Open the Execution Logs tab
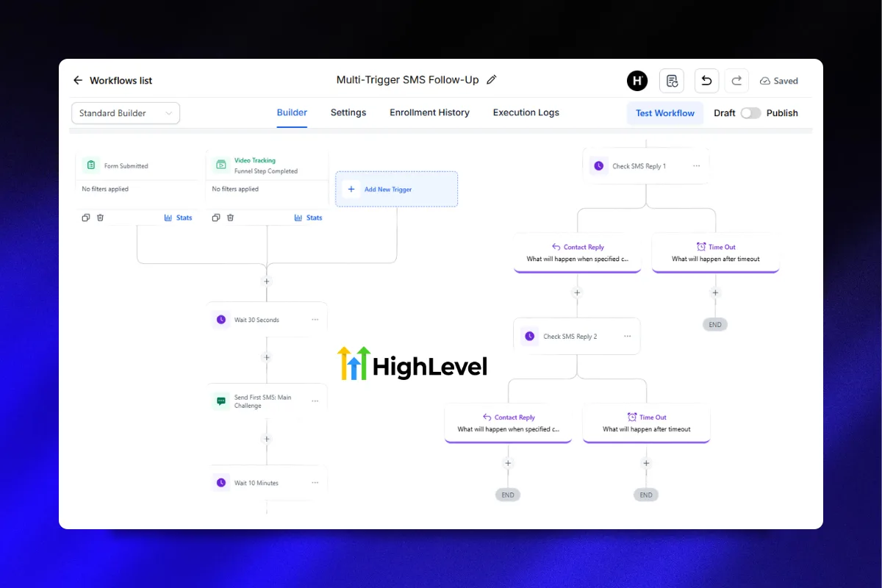Viewport: 882px width, 588px height. (526, 112)
